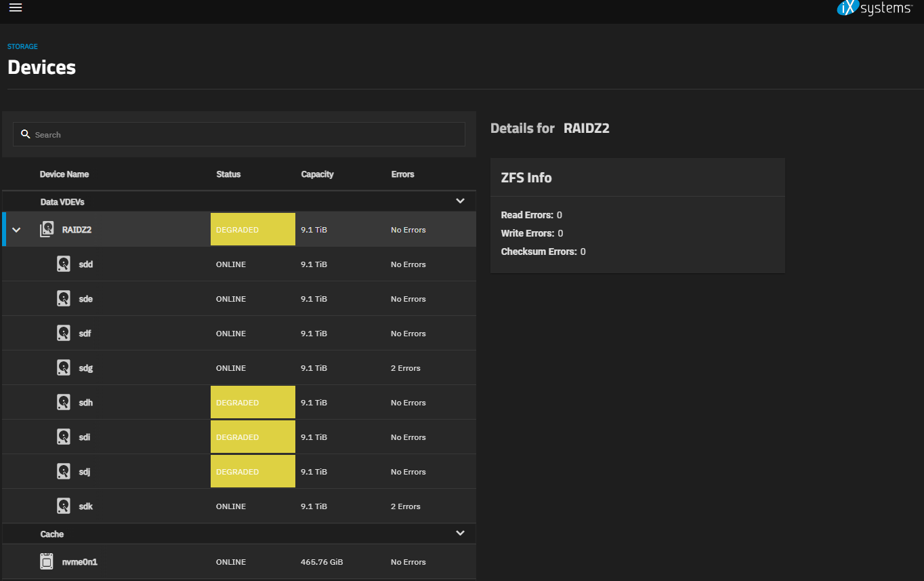Click the sdg disk icon
The image size is (924, 581).
click(x=64, y=367)
